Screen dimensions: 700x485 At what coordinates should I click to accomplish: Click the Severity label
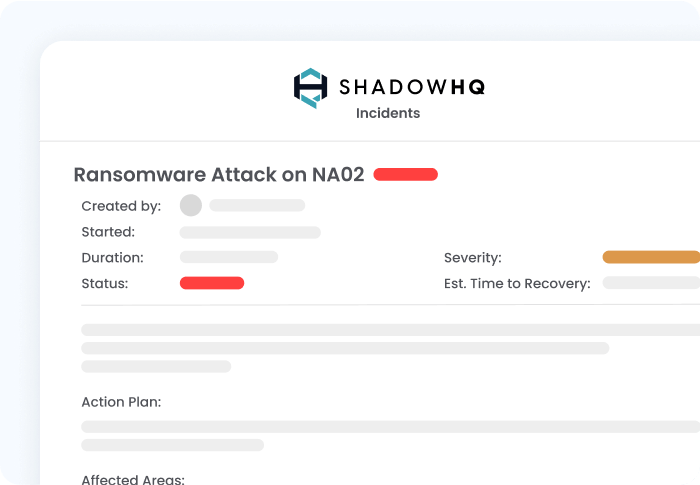point(473,258)
